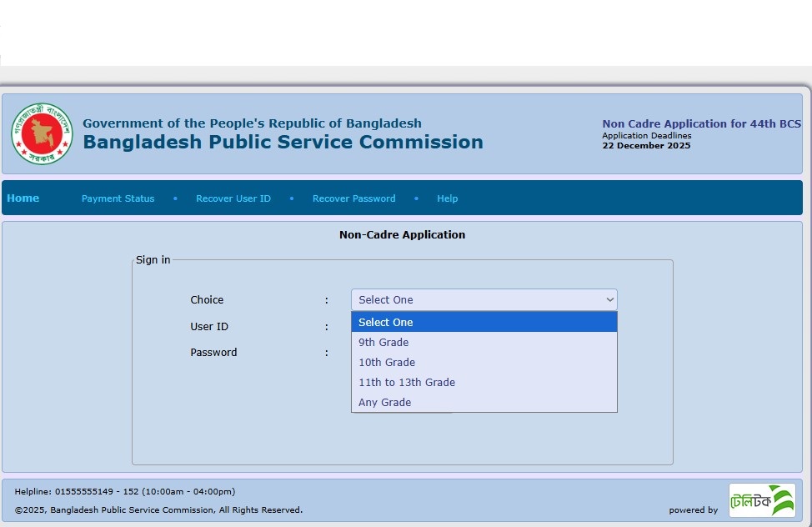Click the Non-Cadre Application page heading

[402, 235]
